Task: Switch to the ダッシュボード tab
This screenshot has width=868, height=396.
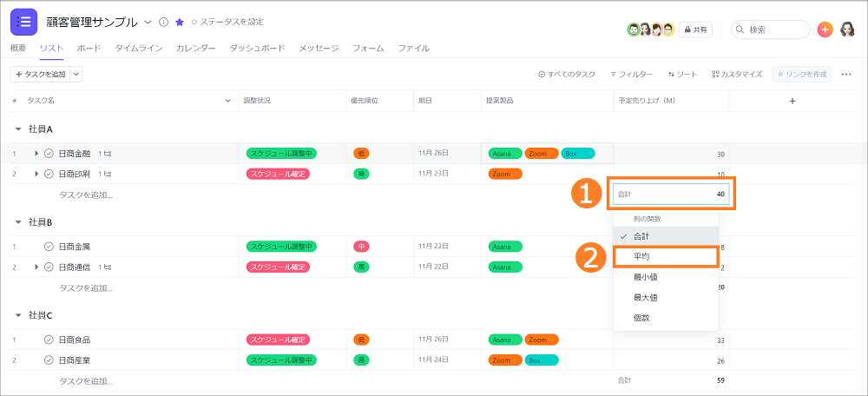Action: [x=258, y=48]
